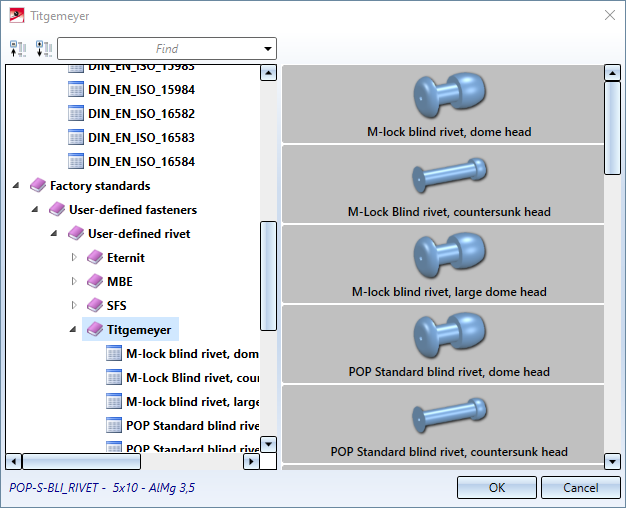Collapse the Titgemeyer folder
This screenshot has height=508, width=626.
pos(73,329)
